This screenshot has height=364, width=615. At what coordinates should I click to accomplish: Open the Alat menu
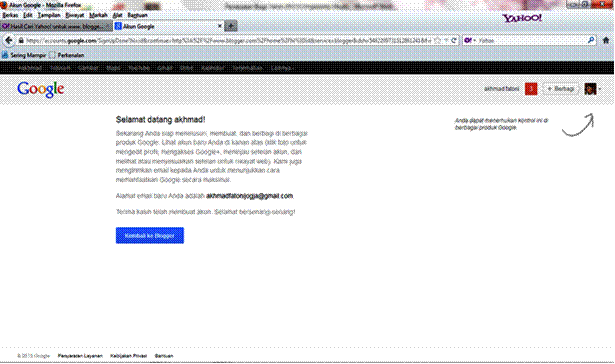117,15
